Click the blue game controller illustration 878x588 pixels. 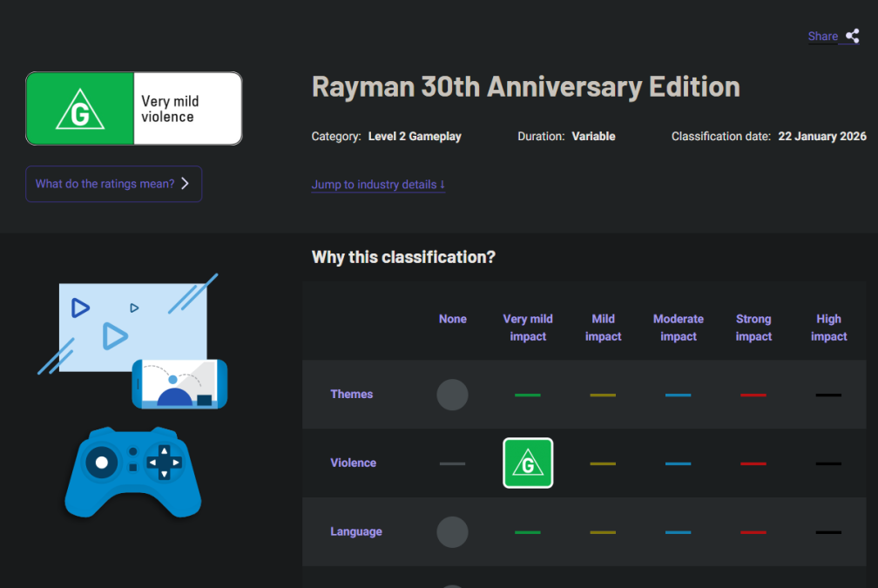132,473
